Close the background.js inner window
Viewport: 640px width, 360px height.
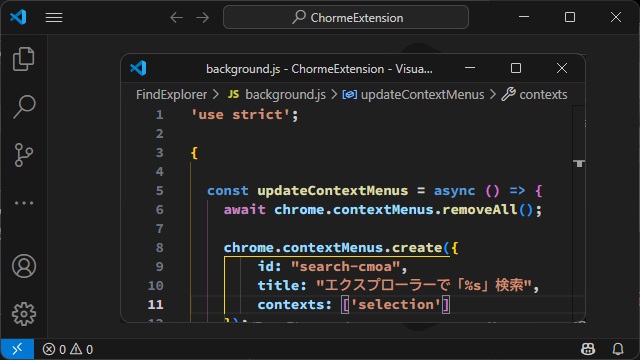tap(562, 68)
